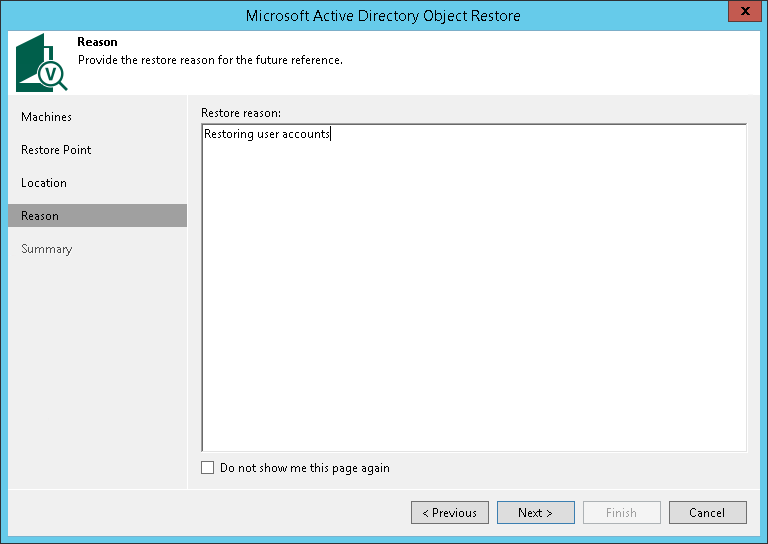The height and width of the screenshot is (544, 768).
Task: Click the bold 'Reason' heading
Action: (x=97, y=42)
